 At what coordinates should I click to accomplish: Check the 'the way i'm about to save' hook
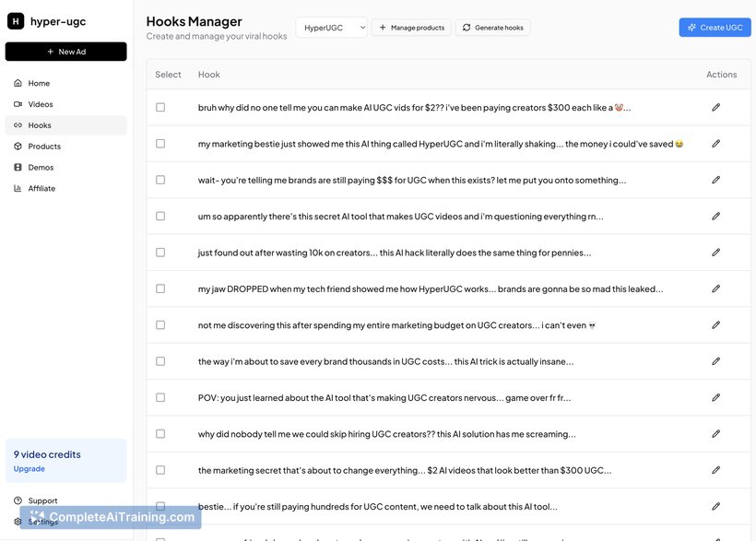tap(160, 361)
